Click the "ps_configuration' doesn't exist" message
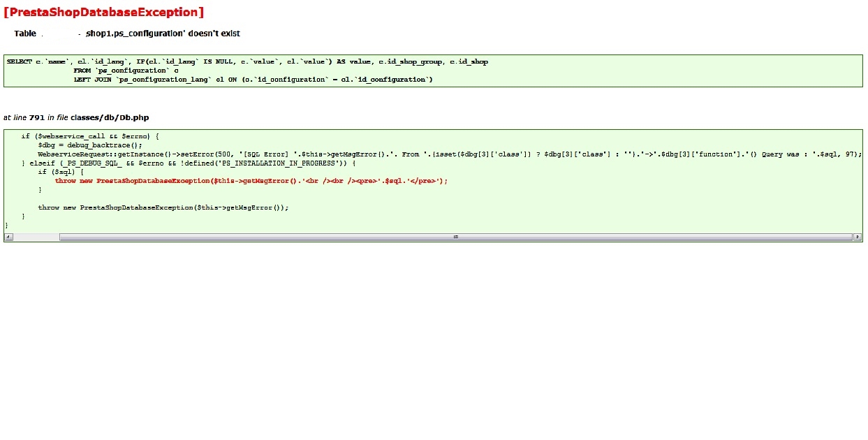 point(163,34)
